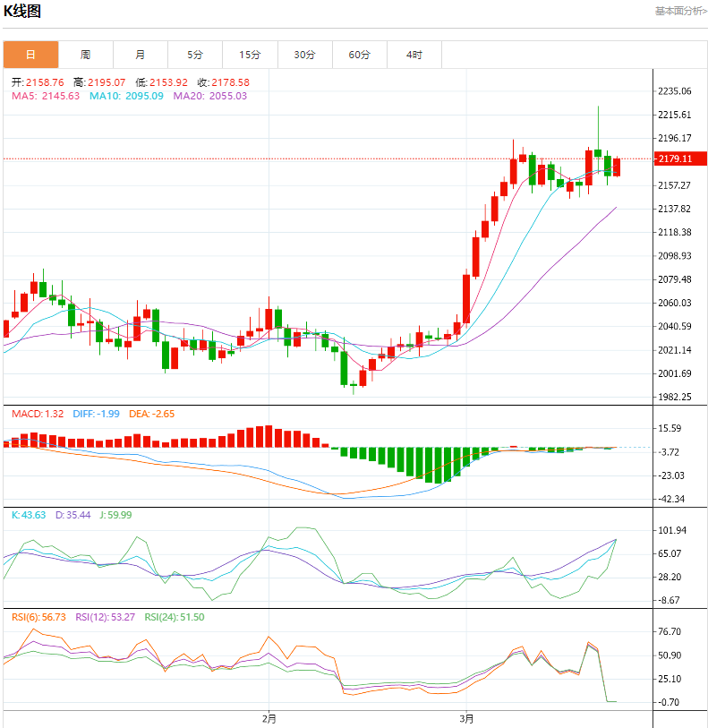Open the 基本面分析 link
The height and width of the screenshot is (728, 708).
click(680, 11)
